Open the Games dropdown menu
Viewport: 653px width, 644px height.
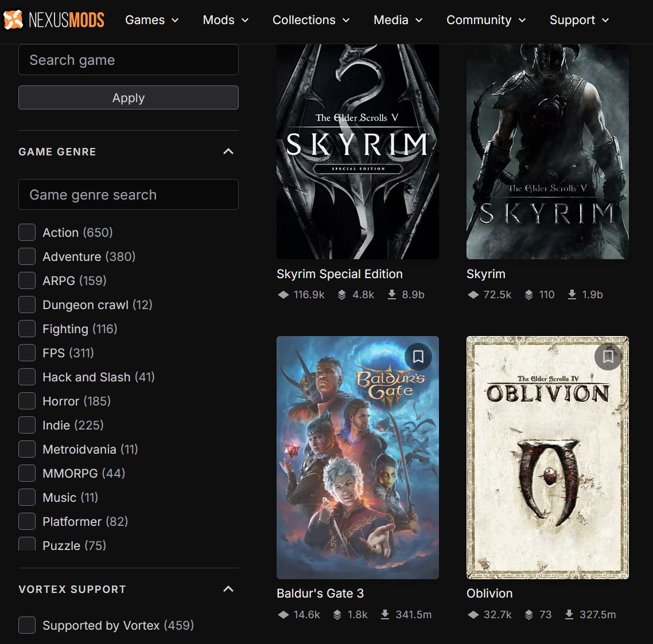tap(152, 20)
